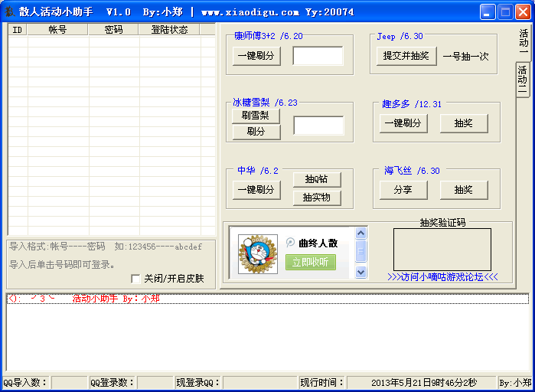The image size is (535, 392).
Task: Switch to the 活动一 tab
Action: (524, 42)
